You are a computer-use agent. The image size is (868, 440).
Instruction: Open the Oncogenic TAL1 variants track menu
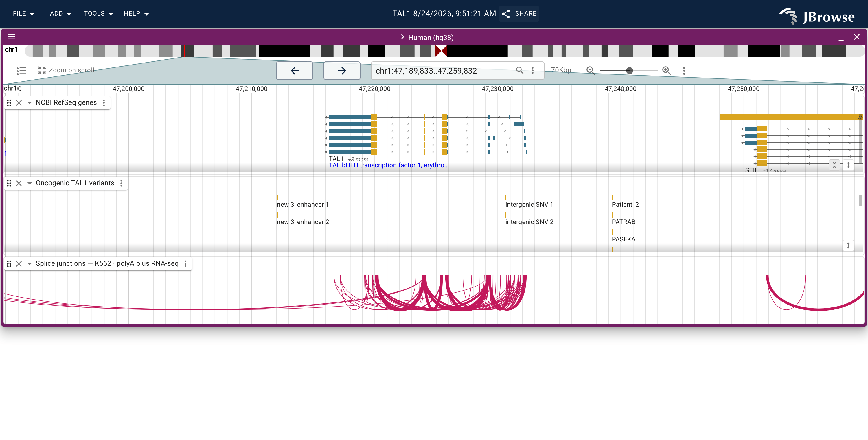[x=121, y=183]
